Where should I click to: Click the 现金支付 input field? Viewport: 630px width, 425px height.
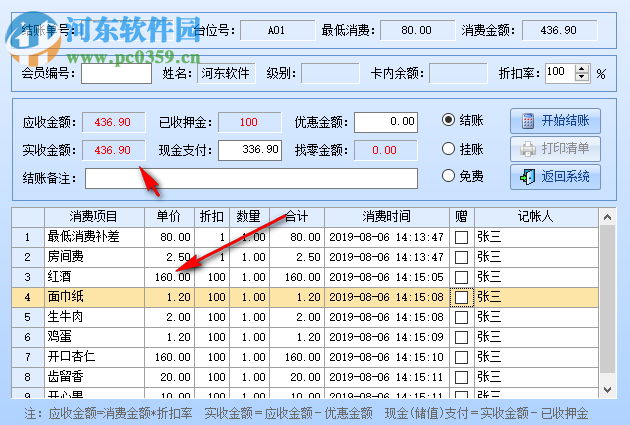click(x=250, y=150)
